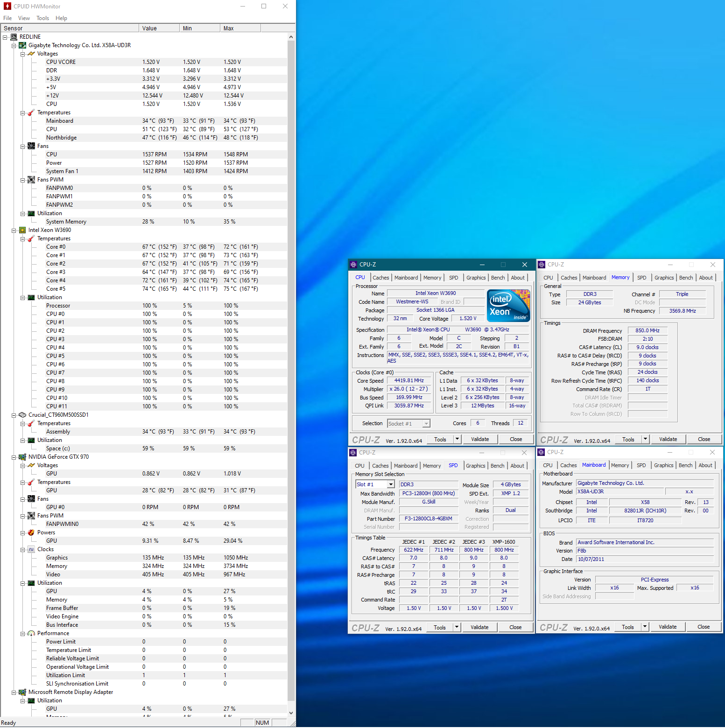Viewport: 725px width, 728px height.
Task: Collapse the Gigabyte X58A-UD3R node
Action: 14,45
